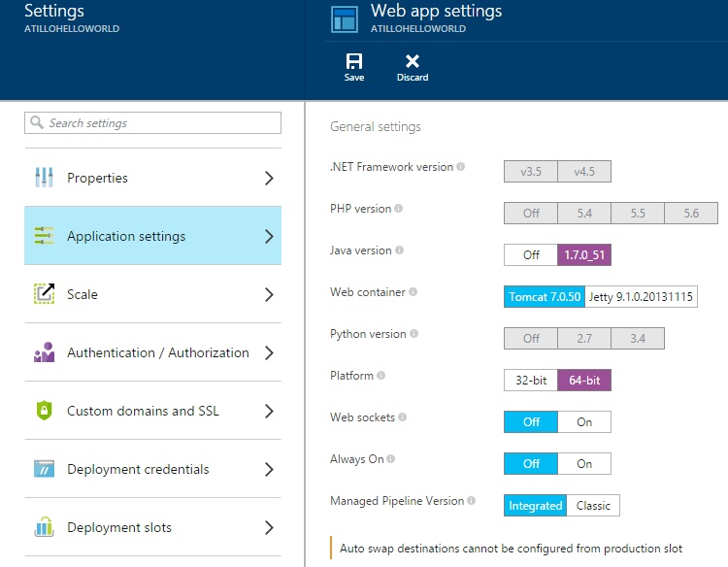Set Always On to Off
Viewport: 728px width, 567px height.
pyautogui.click(x=531, y=464)
